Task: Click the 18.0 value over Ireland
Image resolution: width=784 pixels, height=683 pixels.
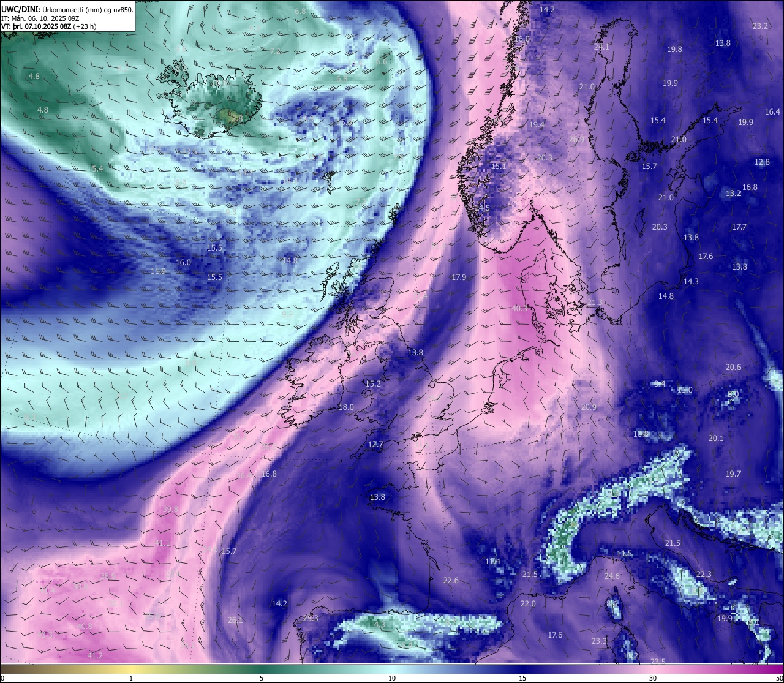Action: pos(346,407)
